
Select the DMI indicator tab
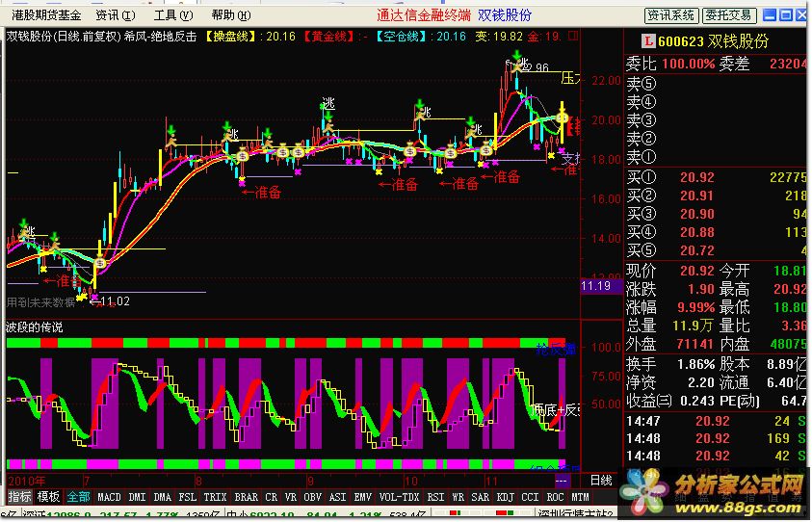coord(137,497)
